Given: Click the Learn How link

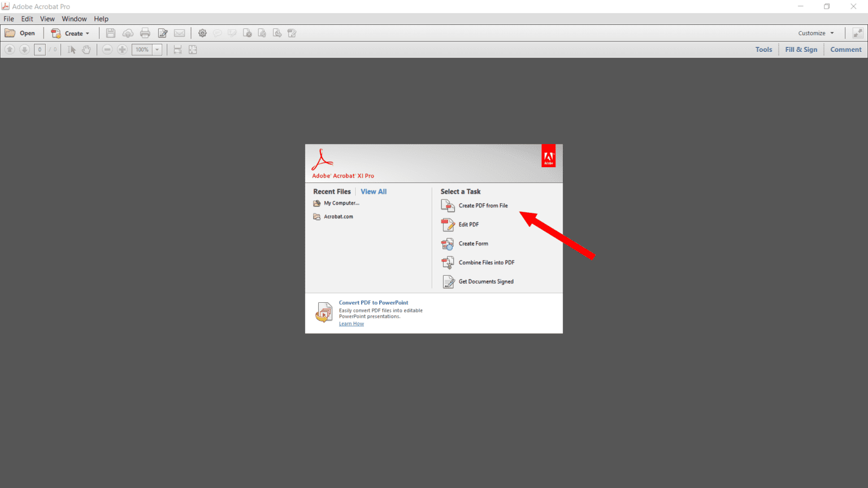Looking at the screenshot, I should (x=351, y=324).
